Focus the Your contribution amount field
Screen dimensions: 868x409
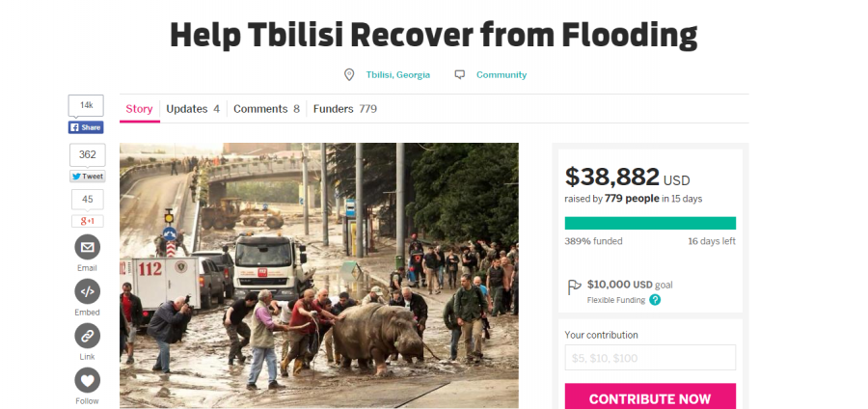[650, 358]
